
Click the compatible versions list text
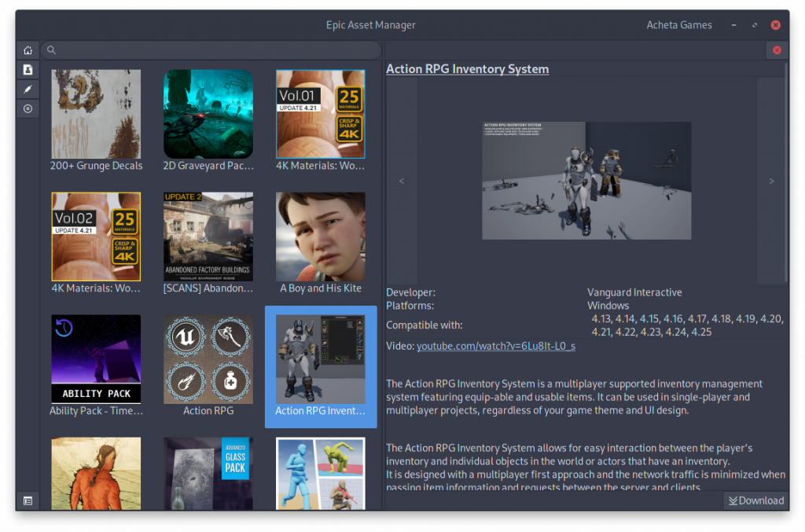[687, 325]
